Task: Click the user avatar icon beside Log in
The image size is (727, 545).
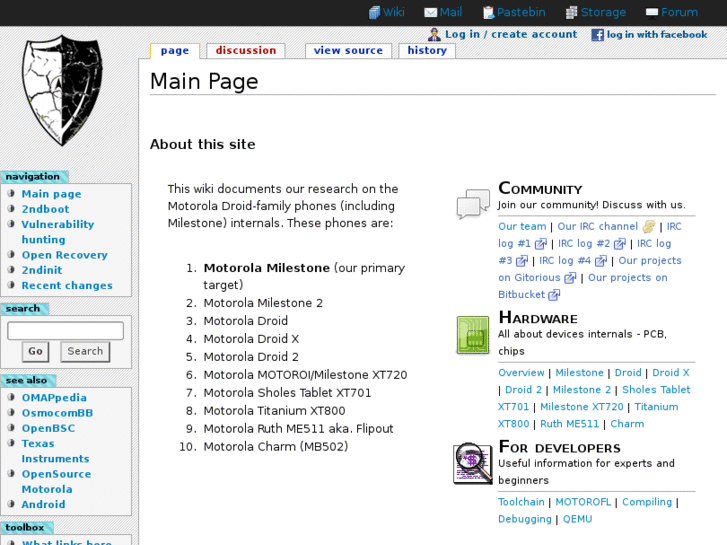Action: (x=434, y=34)
